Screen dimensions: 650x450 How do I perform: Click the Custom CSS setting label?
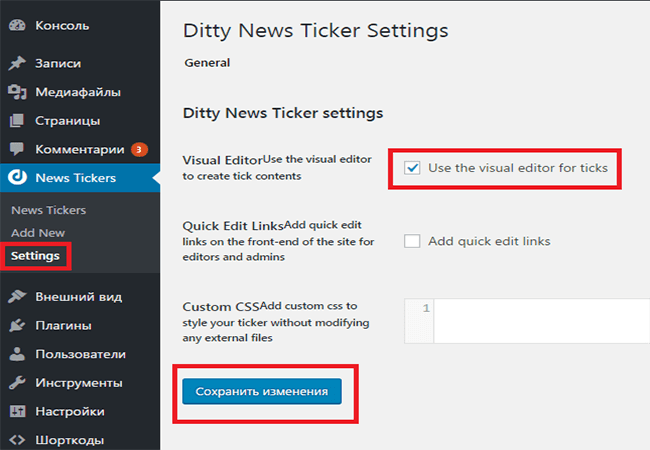click(x=221, y=307)
